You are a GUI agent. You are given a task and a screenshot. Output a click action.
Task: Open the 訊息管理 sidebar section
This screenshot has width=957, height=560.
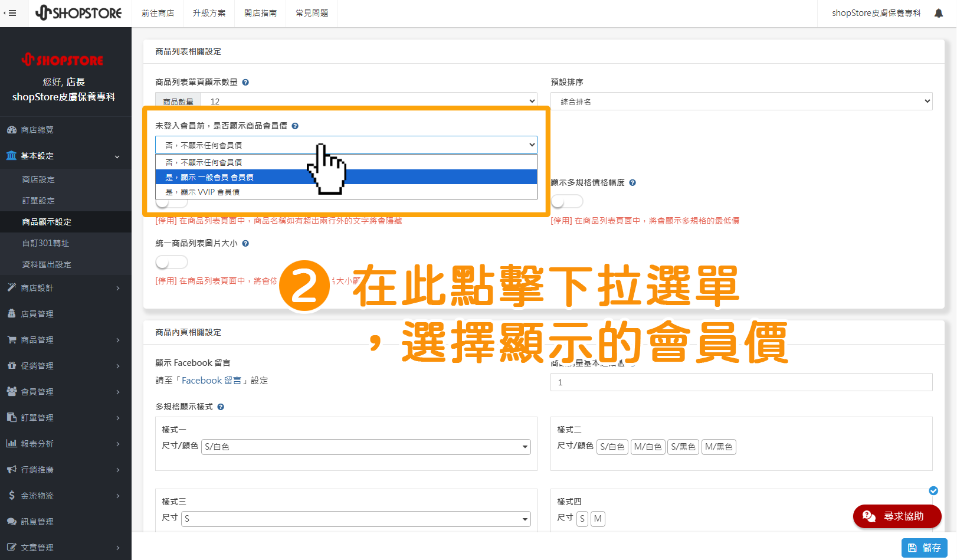pyautogui.click(x=35, y=521)
